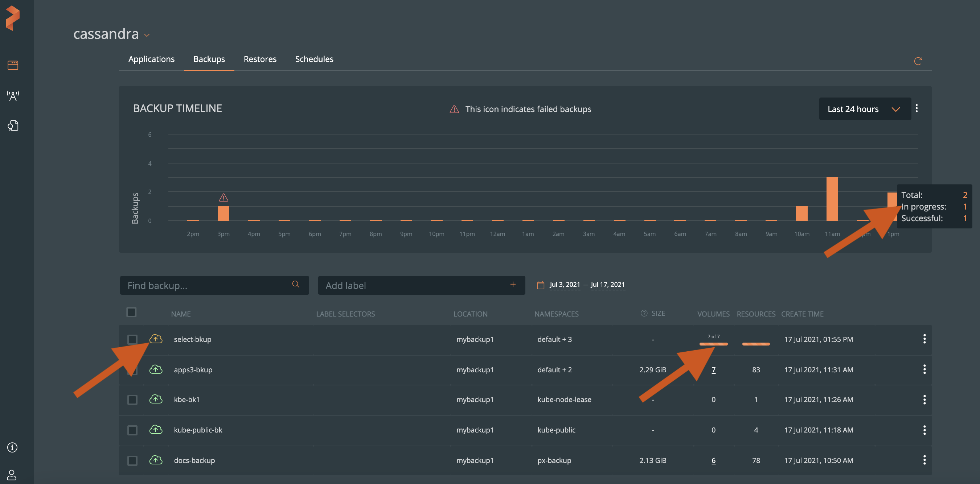The image size is (980, 484).
Task: Open the user profile icon in sidebar
Action: coord(12,475)
